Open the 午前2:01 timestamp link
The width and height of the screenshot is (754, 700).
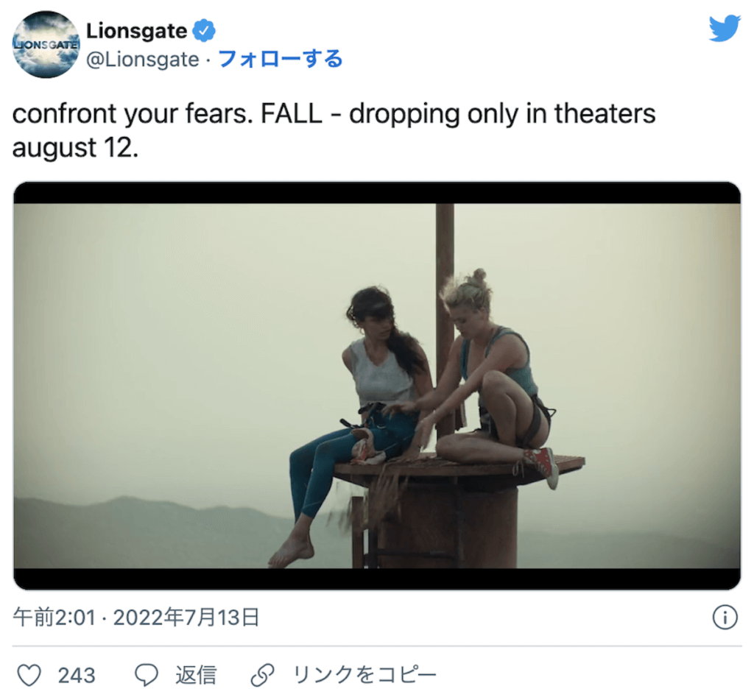pyautogui.click(x=54, y=618)
